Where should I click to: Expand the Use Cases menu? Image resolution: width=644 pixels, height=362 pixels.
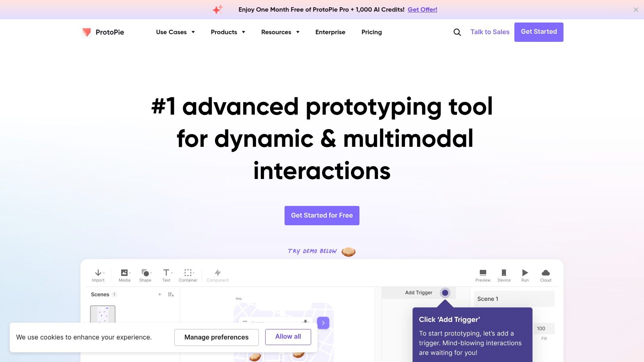175,32
